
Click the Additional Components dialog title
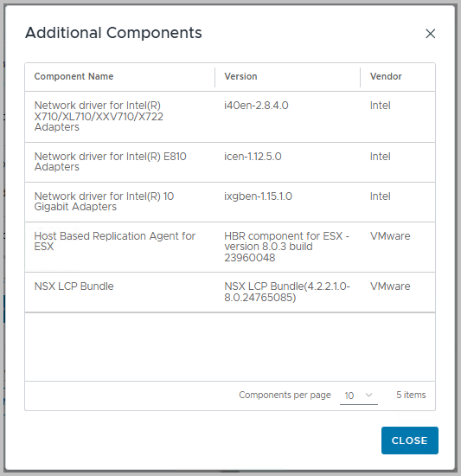113,33
